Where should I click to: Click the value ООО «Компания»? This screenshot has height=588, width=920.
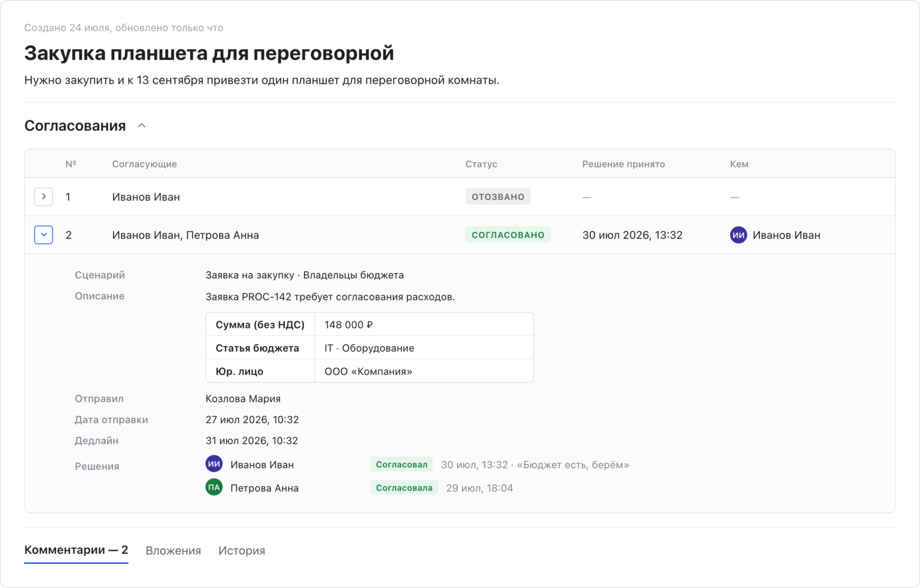(368, 371)
